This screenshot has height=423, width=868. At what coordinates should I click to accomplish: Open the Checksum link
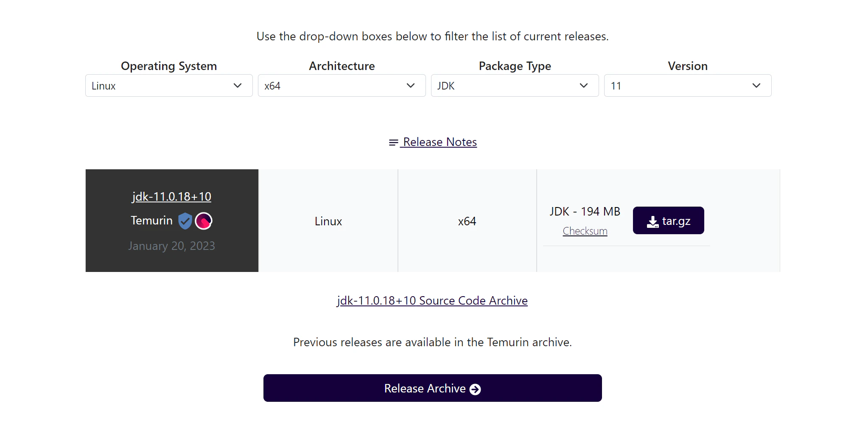[x=585, y=231]
